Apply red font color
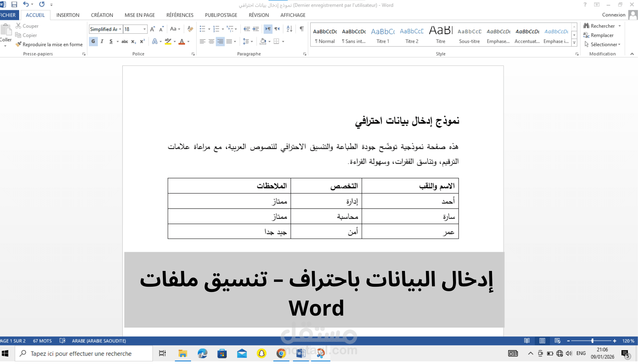The height and width of the screenshot is (364, 638). coord(182,42)
